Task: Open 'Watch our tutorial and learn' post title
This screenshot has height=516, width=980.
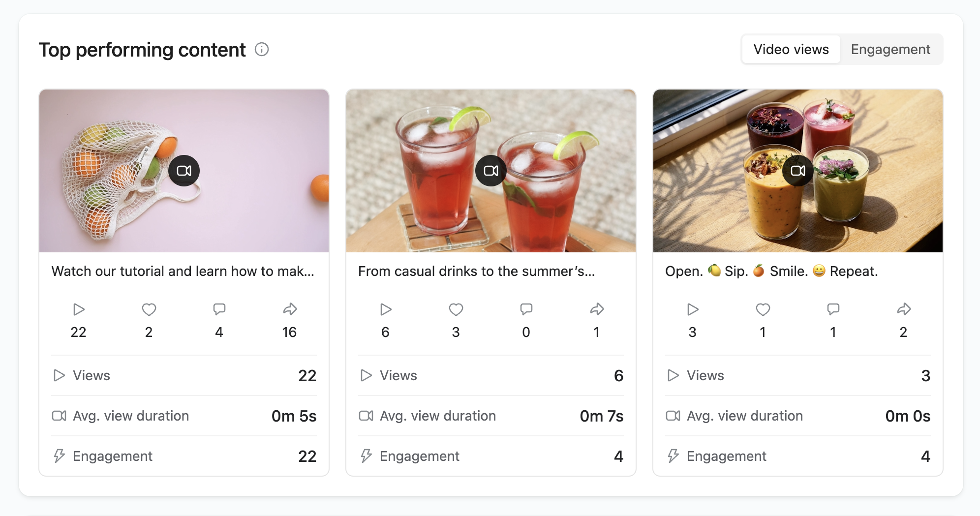Action: click(183, 271)
